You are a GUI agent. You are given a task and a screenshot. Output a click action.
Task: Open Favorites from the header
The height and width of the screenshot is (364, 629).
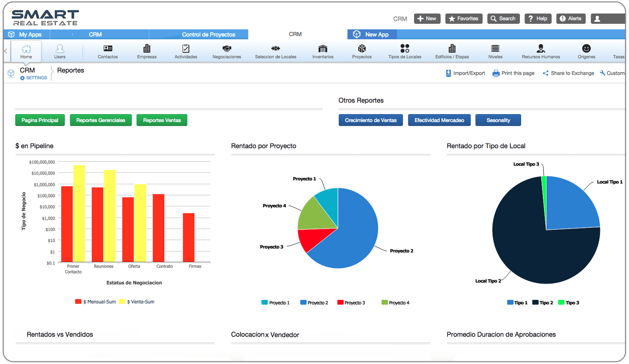[464, 19]
